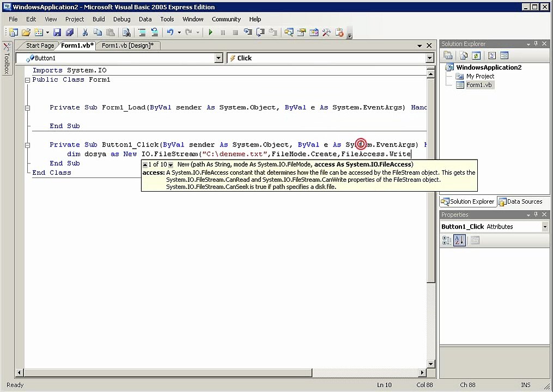Click the Step Over icon

coord(260,33)
